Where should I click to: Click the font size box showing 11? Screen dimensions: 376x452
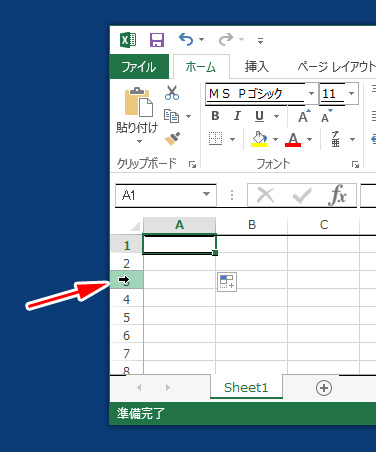[x=332, y=94]
